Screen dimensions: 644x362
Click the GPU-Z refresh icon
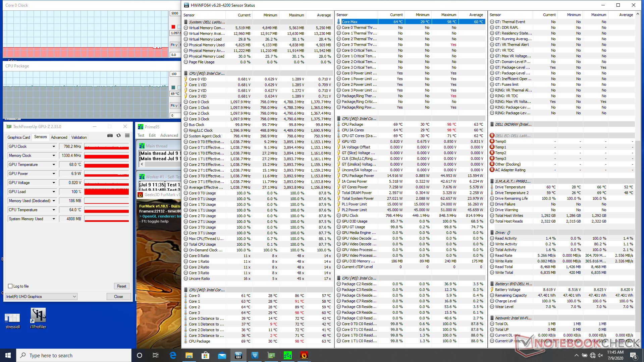pos(118,136)
